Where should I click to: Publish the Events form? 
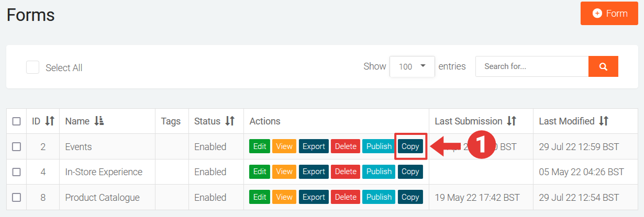tap(379, 146)
